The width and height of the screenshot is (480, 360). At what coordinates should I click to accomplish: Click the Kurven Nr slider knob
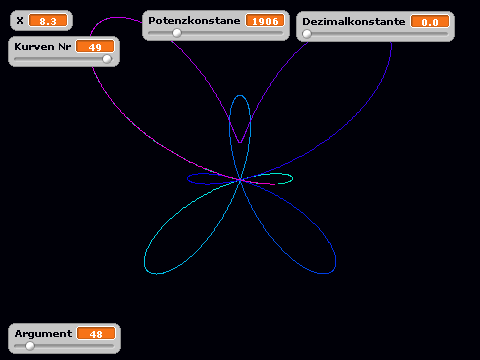click(x=107, y=59)
